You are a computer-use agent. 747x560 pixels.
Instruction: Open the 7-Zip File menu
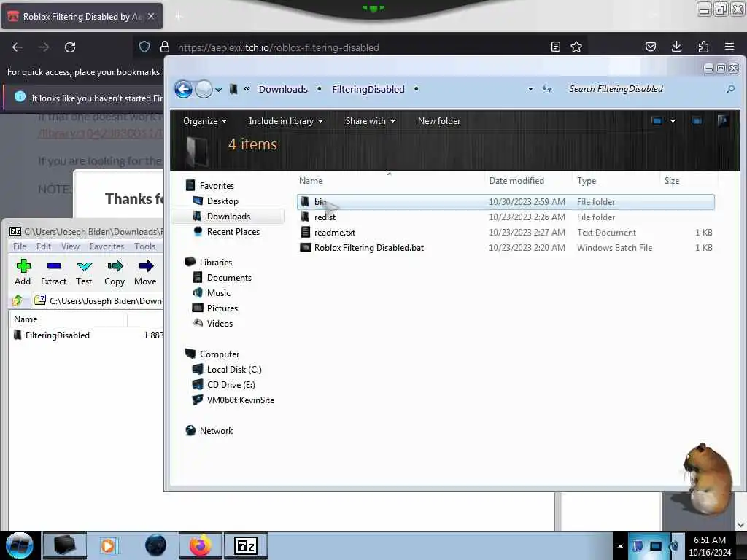20,246
